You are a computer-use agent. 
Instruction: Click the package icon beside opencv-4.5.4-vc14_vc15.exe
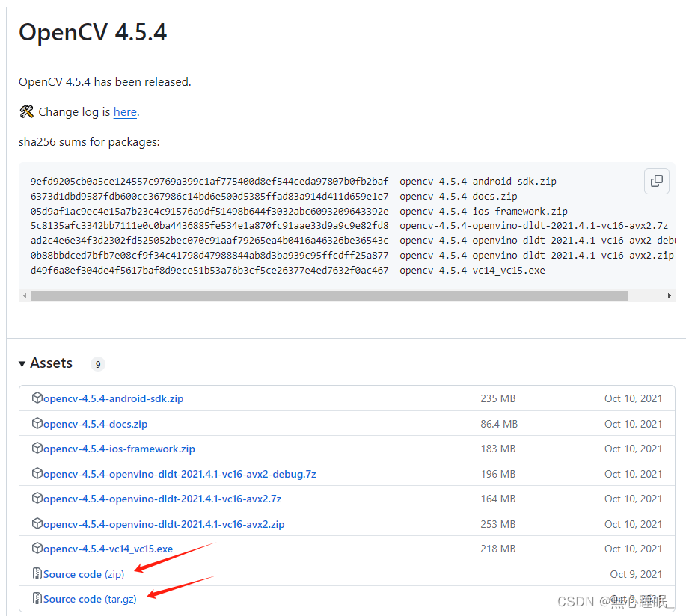tap(37, 548)
